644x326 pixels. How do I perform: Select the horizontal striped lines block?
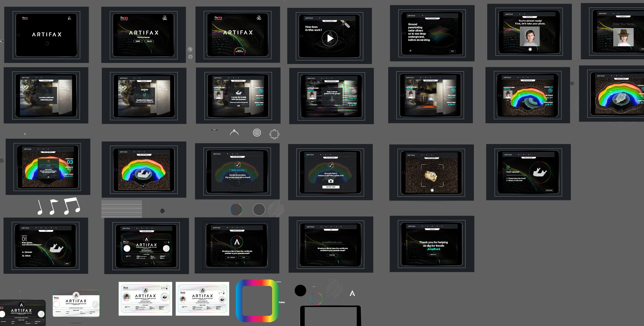point(122,209)
